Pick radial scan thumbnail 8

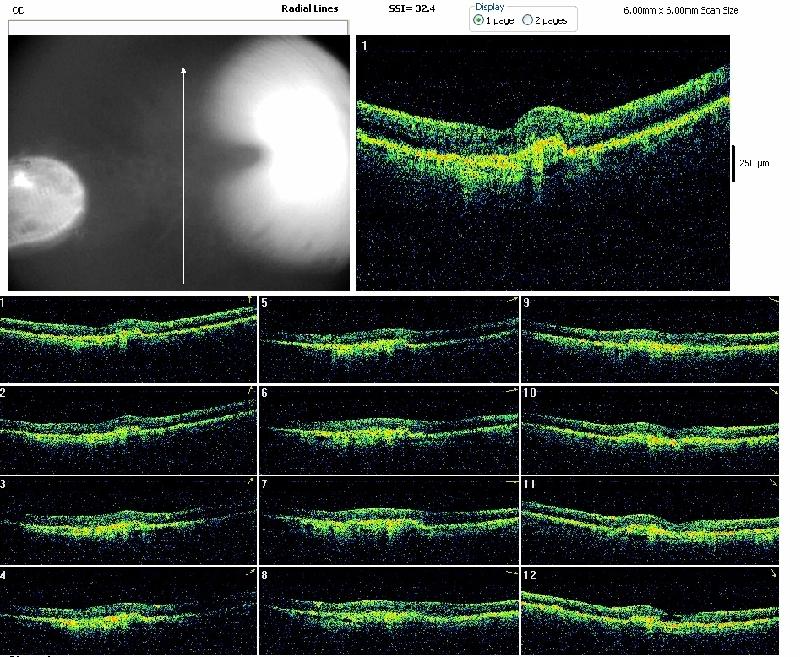(389, 610)
